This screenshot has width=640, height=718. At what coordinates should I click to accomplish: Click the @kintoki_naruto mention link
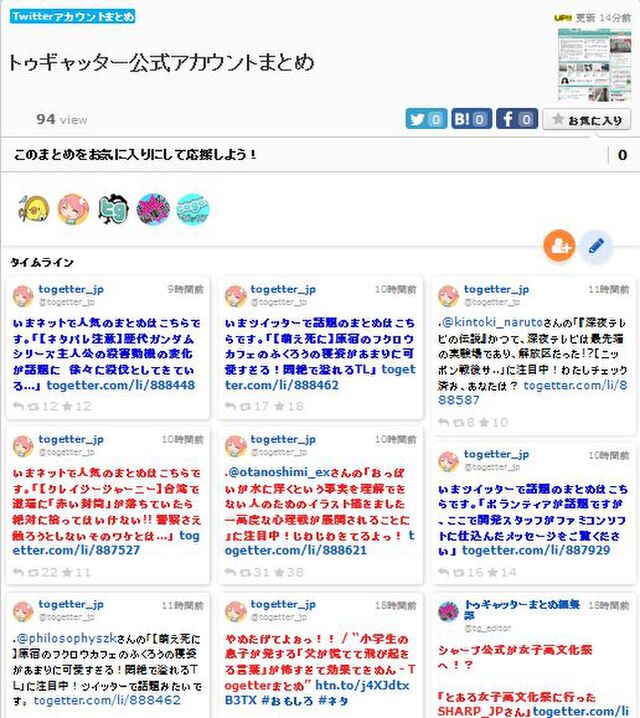coord(493,322)
